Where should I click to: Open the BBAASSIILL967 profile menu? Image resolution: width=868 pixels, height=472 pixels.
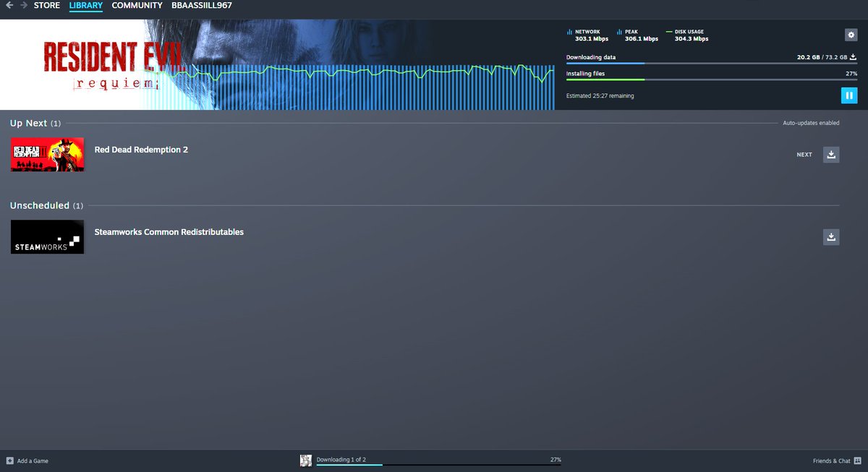pyautogui.click(x=202, y=6)
